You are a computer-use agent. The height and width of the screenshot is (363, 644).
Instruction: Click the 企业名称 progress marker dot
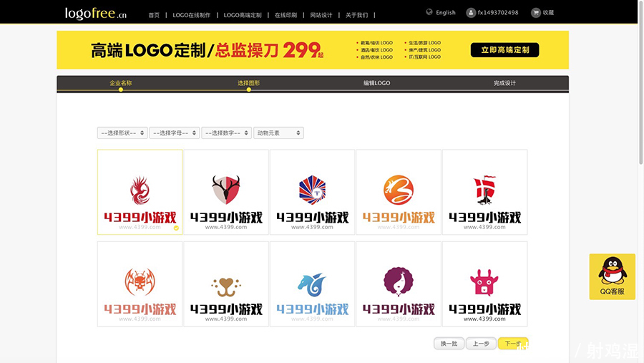click(x=121, y=89)
